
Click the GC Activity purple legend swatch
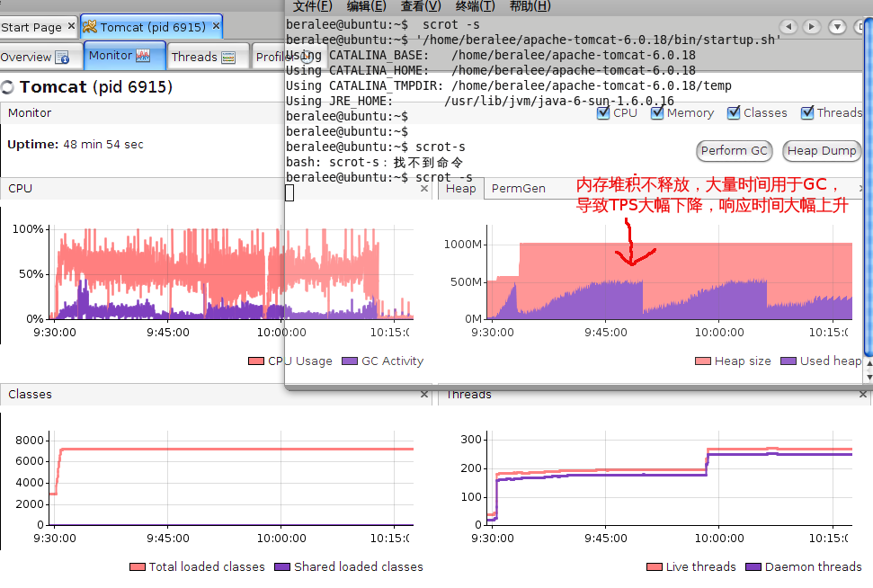click(x=350, y=361)
